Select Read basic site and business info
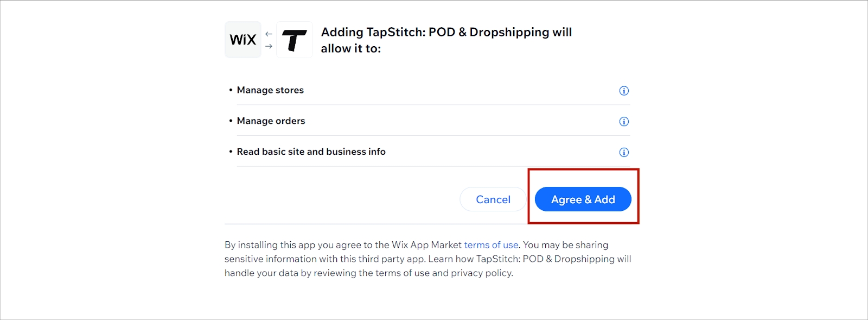Viewport: 868px width, 320px height. 311,152
